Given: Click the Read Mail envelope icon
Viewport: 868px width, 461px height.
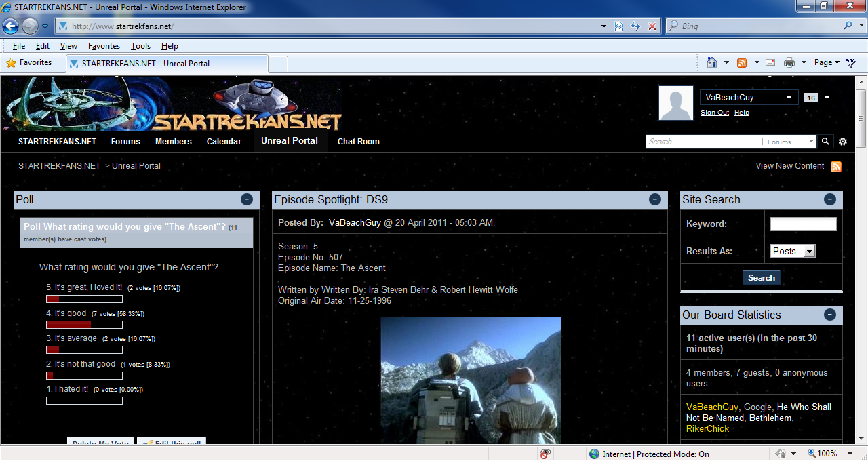Looking at the screenshot, I should (770, 62).
